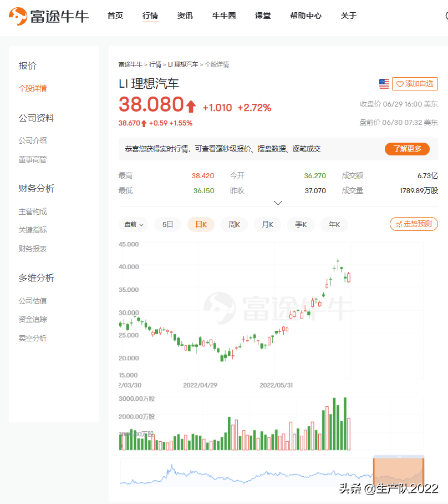Screen dimensions: 448x504
Task: Open 资金追踪 in sidebar
Action: [33, 319]
